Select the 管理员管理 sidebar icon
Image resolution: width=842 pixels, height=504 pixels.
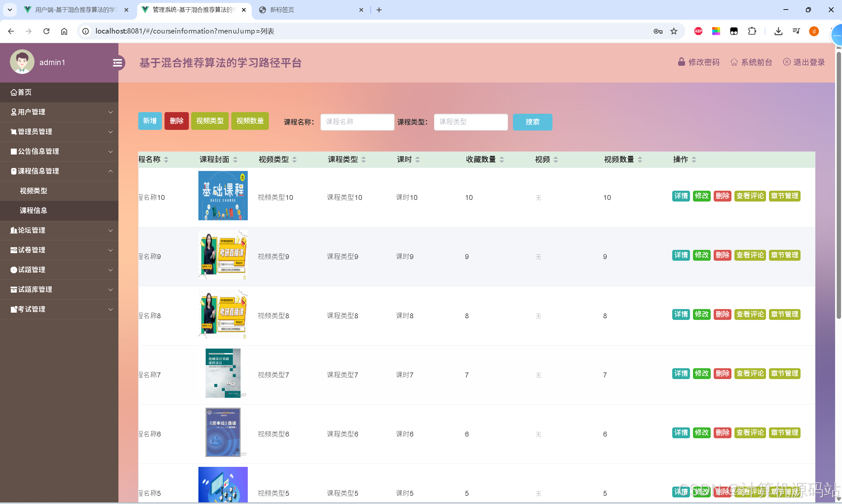point(13,132)
